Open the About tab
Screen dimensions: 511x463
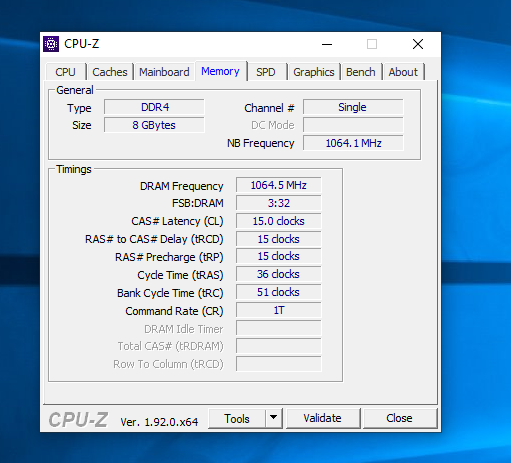coord(403,72)
